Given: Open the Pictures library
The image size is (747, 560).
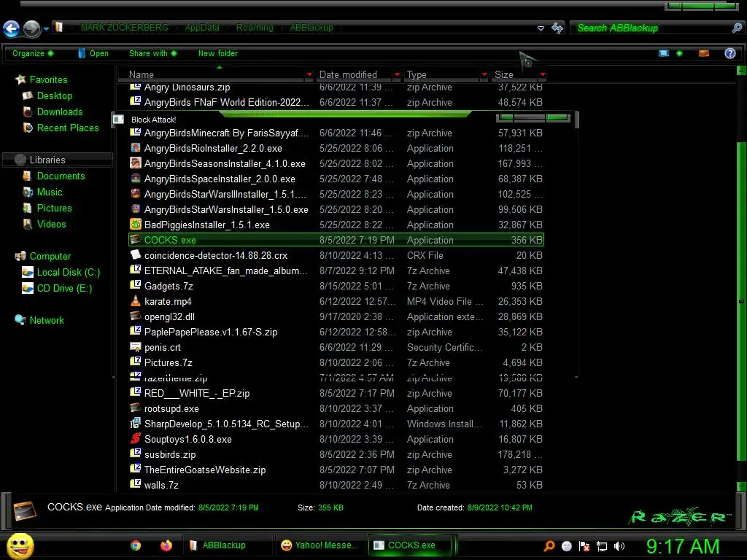Looking at the screenshot, I should (x=47, y=208).
